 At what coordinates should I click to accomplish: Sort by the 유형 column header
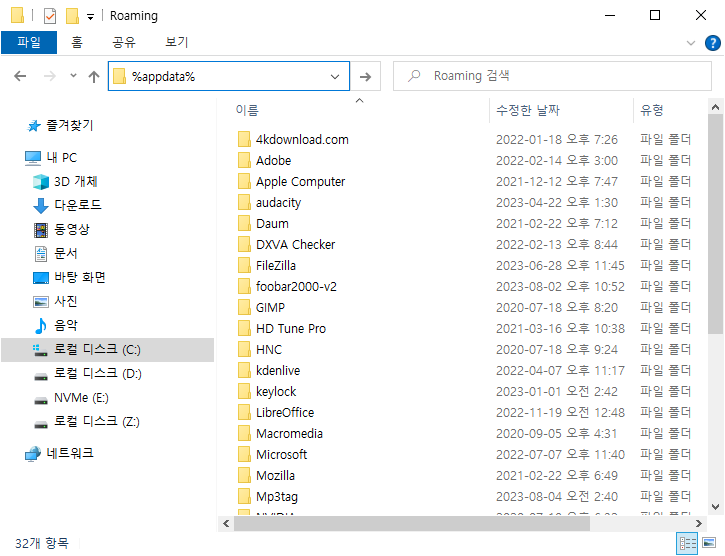pyautogui.click(x=651, y=110)
